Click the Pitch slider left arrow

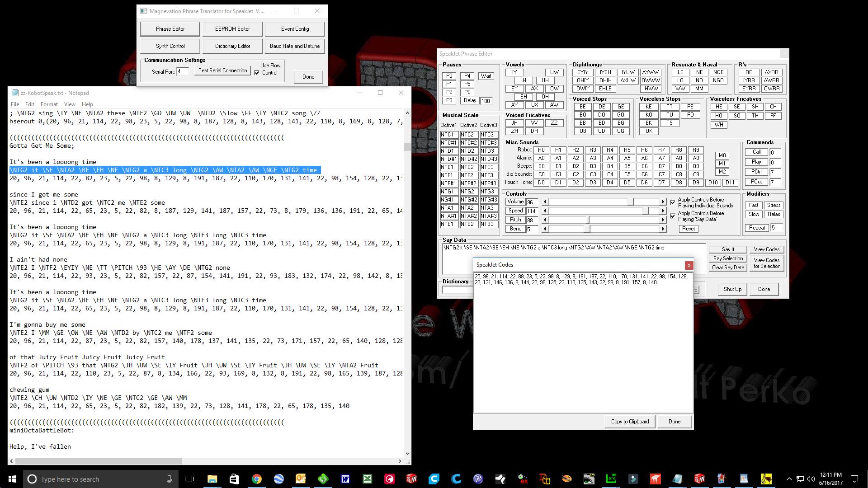click(x=545, y=220)
